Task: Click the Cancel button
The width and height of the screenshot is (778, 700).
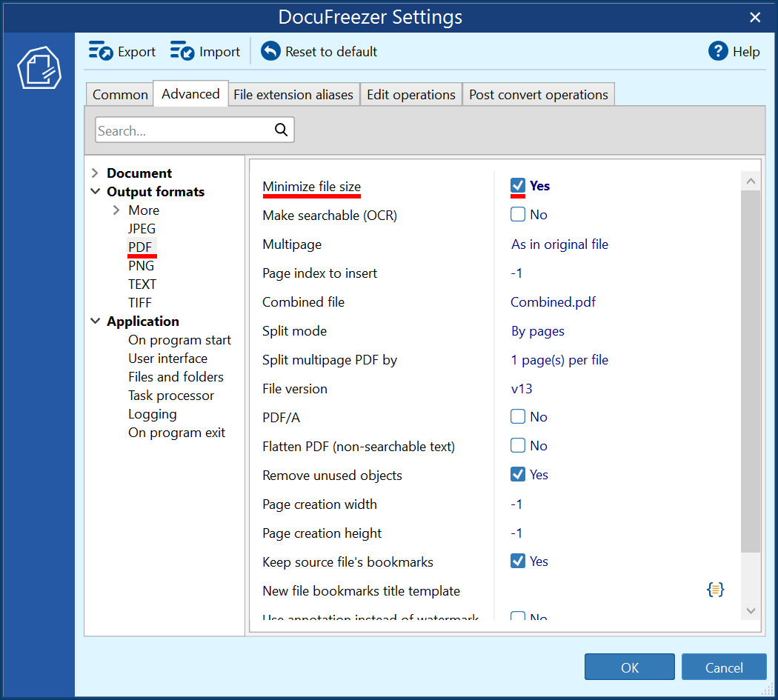Action: [723, 667]
